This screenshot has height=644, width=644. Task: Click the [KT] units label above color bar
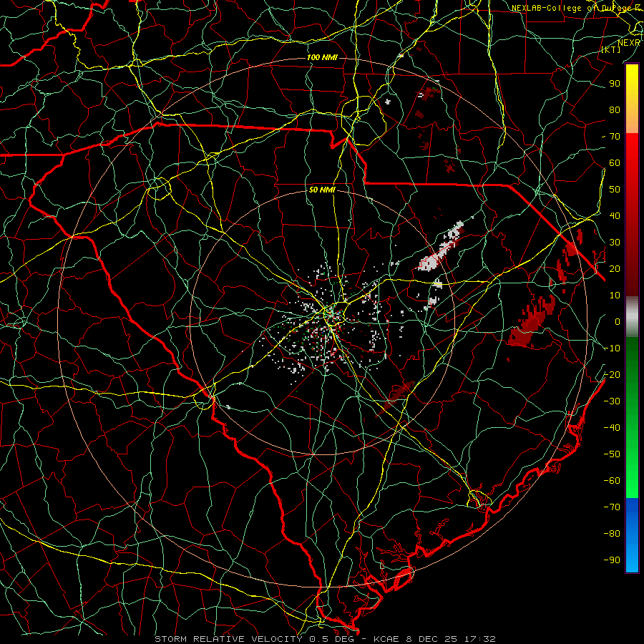[x=611, y=49]
